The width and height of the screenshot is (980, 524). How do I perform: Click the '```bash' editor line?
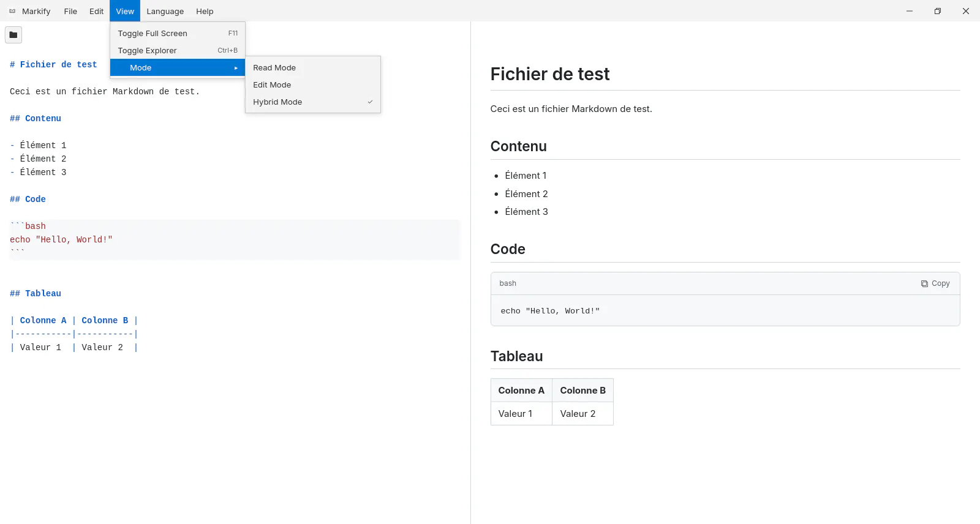click(x=28, y=226)
